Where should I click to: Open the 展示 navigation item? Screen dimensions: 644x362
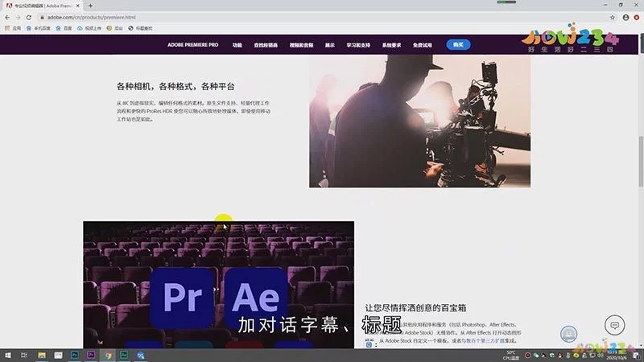click(330, 45)
